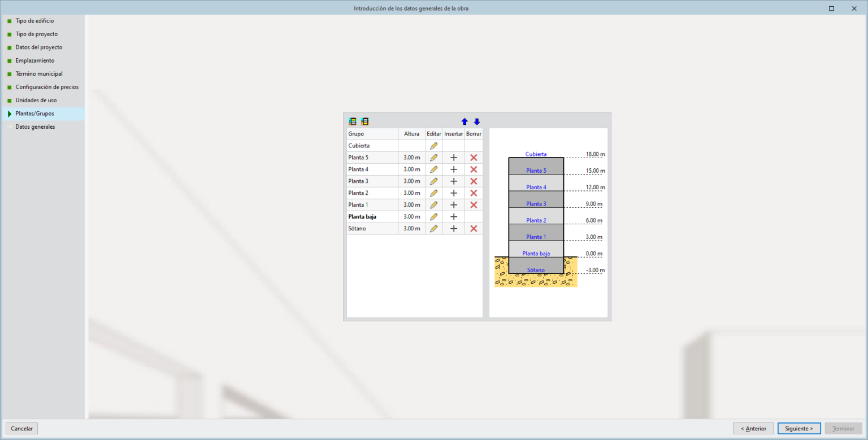Select the Unidades de uso step

35,100
